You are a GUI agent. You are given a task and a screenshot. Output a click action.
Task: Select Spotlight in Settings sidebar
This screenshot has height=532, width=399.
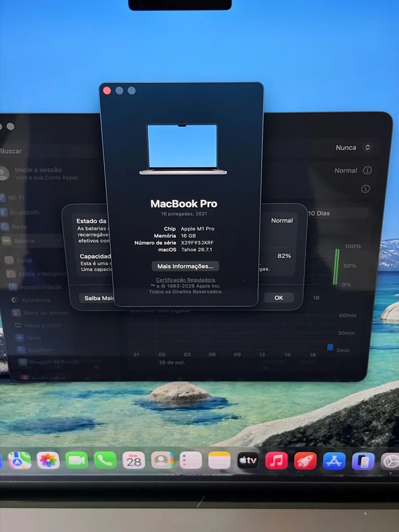pyautogui.click(x=35, y=350)
